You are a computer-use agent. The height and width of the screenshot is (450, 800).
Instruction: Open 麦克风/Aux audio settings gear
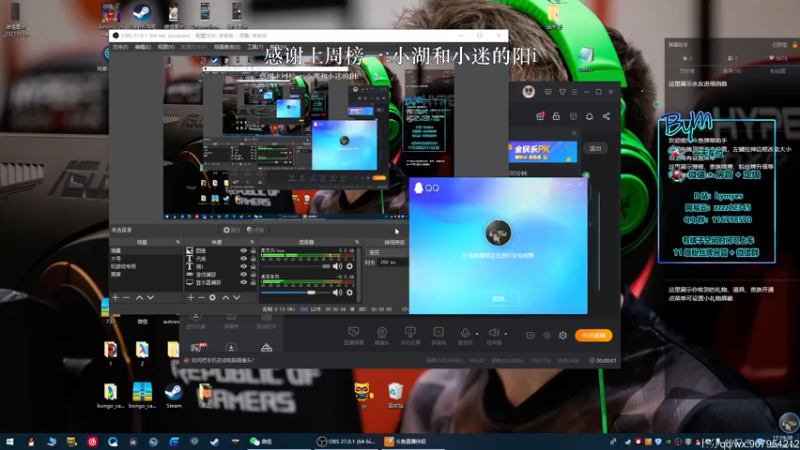349,266
